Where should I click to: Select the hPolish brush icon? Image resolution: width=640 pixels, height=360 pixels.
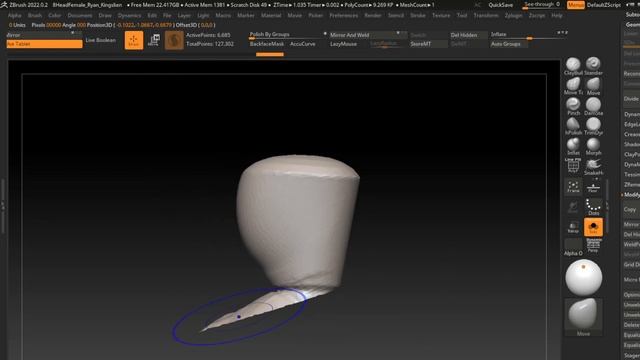(x=573, y=126)
